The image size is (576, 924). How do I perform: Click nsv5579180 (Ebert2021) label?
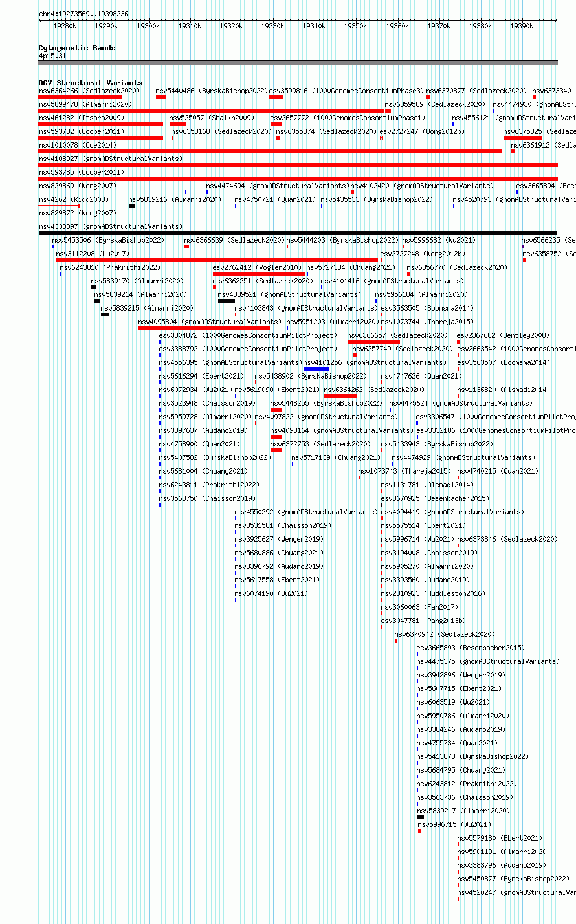pyautogui.click(x=500, y=838)
